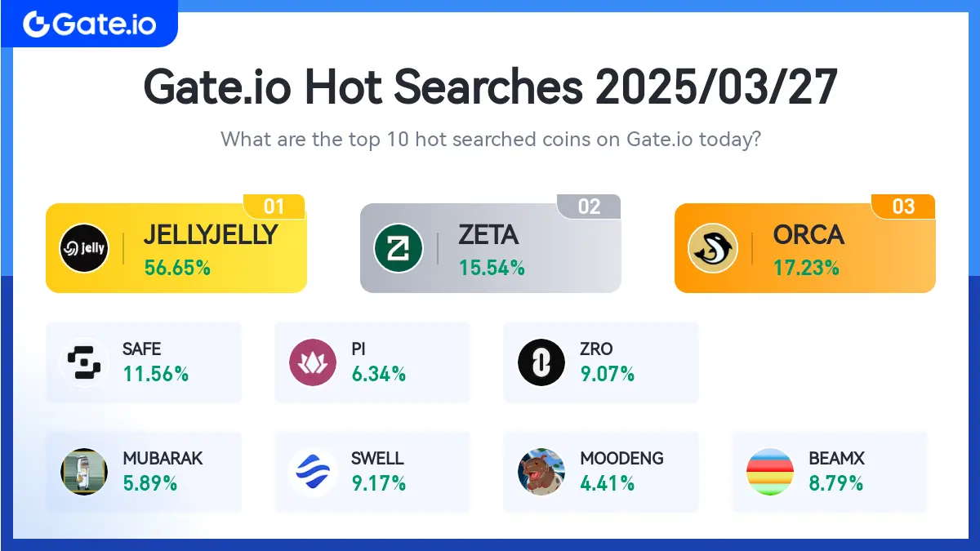Screen dimensions: 980x551
Task: Click the orange 03 rank badge
Action: click(903, 207)
